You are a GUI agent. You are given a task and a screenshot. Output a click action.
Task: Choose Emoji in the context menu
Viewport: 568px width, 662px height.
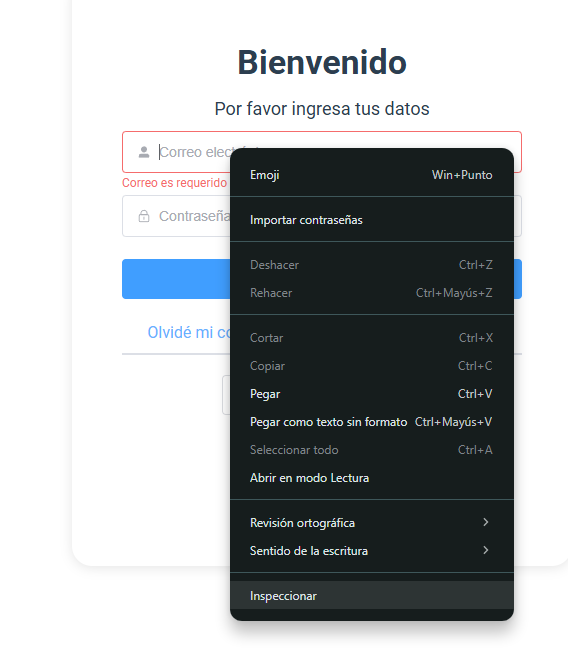coord(372,175)
